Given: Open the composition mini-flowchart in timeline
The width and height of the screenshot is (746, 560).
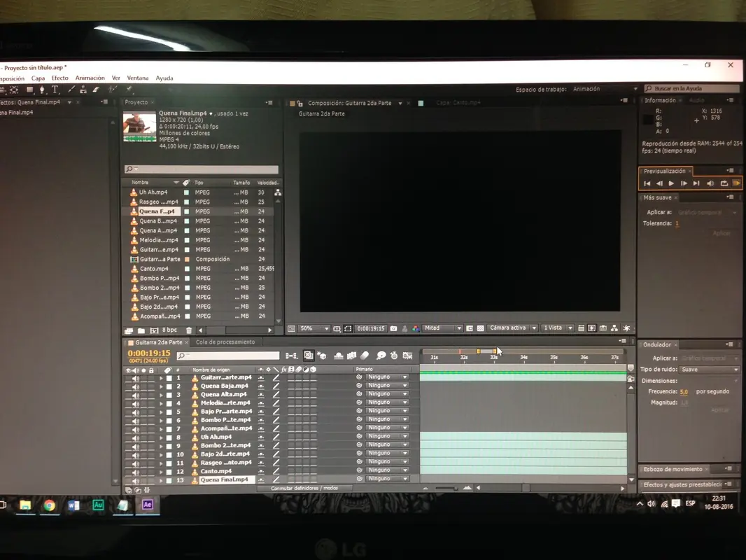Looking at the screenshot, I should pyautogui.click(x=291, y=356).
